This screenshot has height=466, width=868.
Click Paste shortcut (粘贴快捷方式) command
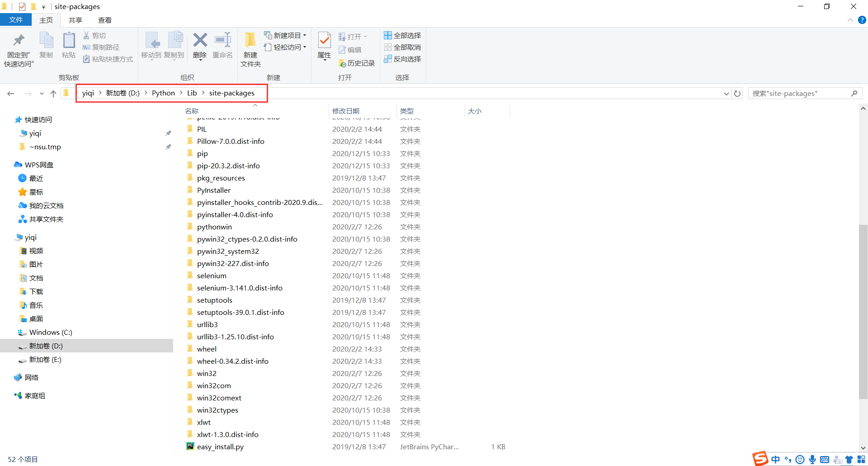click(108, 59)
